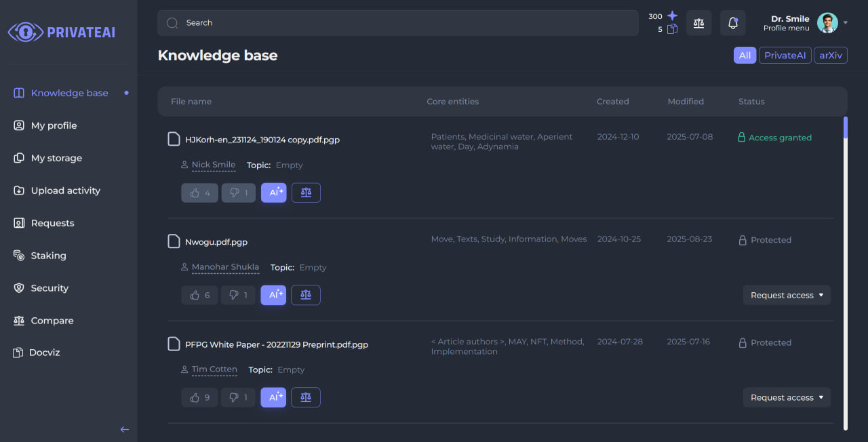Expand the Dr. Smile profile menu
868x442 pixels.
click(845, 23)
